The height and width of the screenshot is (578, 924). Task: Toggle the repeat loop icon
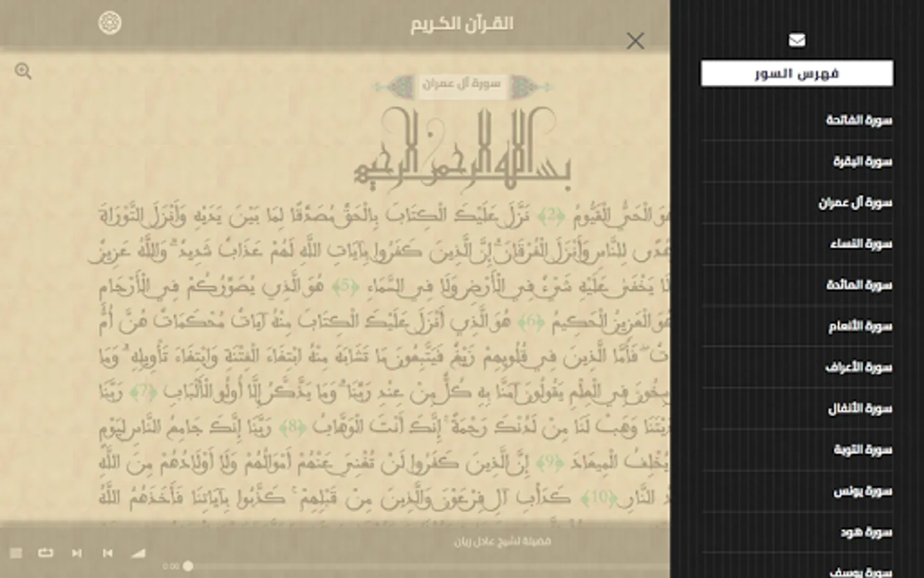pos(46,552)
